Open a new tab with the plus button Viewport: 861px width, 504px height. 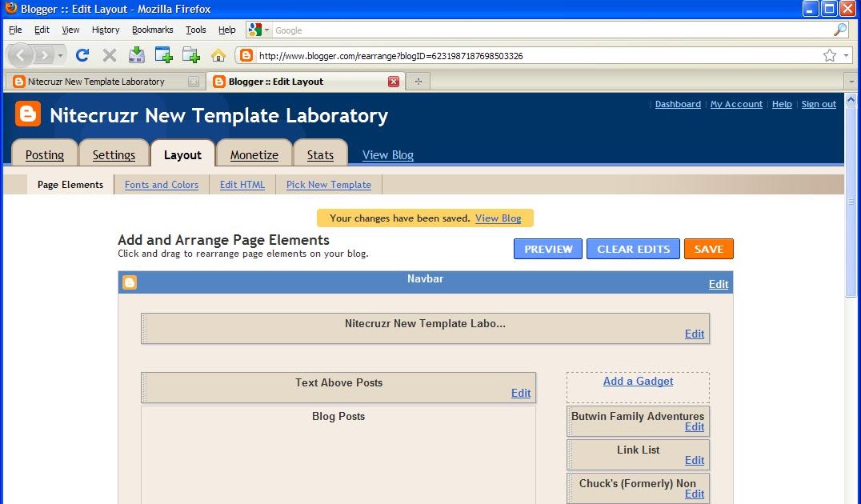point(418,82)
